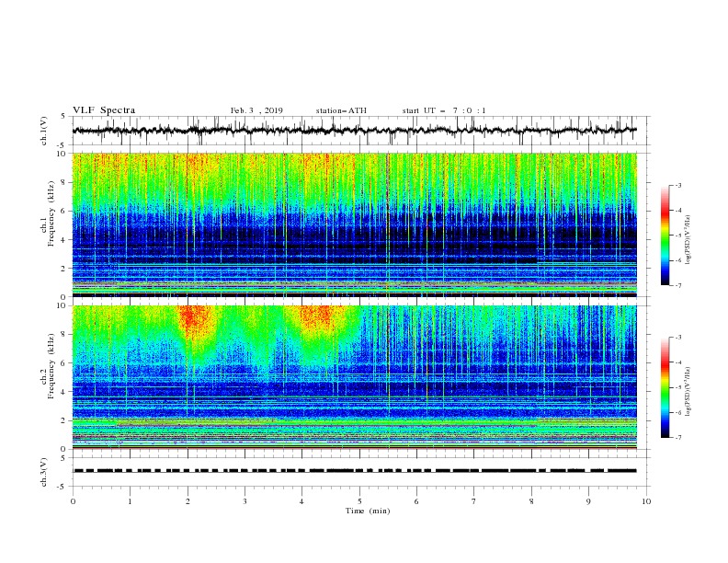Click the time axis tick label "8"
The height and width of the screenshot is (563, 728).
531,501
